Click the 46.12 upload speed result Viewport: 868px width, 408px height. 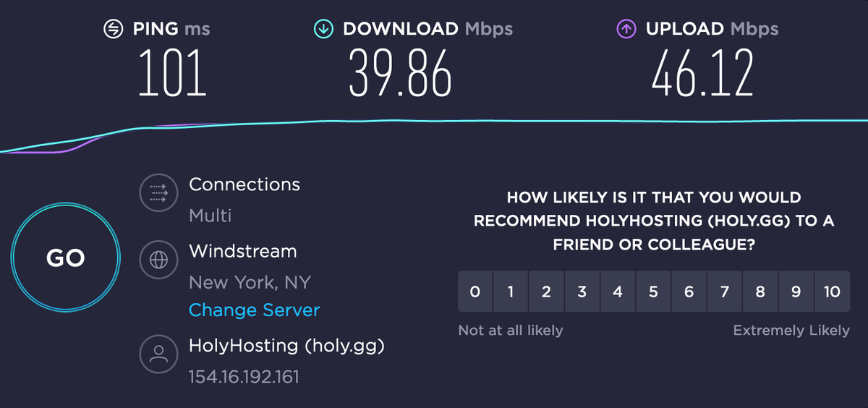[702, 73]
